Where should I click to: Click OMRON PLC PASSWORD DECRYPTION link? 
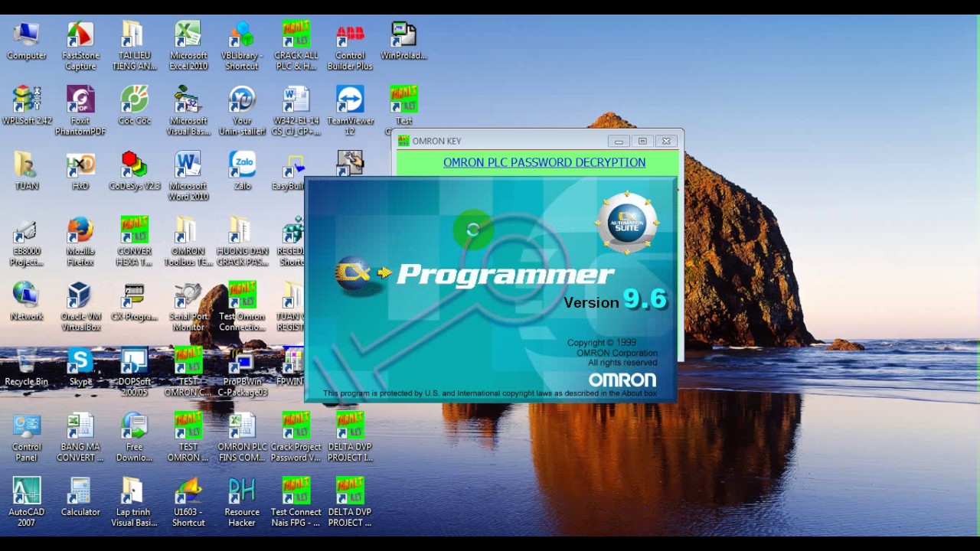pyautogui.click(x=544, y=162)
